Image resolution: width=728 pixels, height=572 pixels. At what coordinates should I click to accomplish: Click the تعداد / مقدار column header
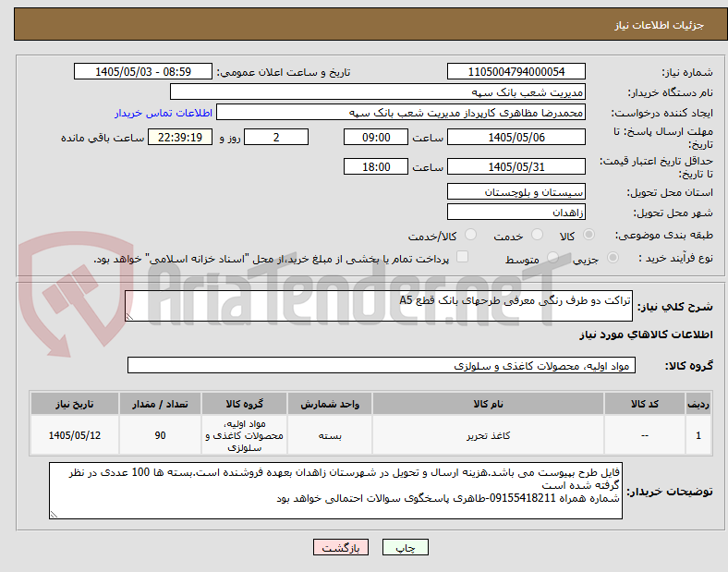click(x=160, y=404)
